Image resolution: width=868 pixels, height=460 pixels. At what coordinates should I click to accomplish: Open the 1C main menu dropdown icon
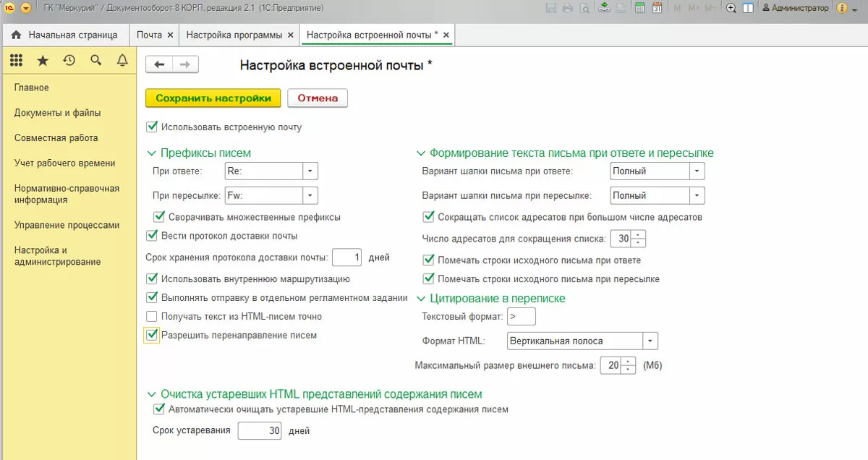click(x=26, y=8)
